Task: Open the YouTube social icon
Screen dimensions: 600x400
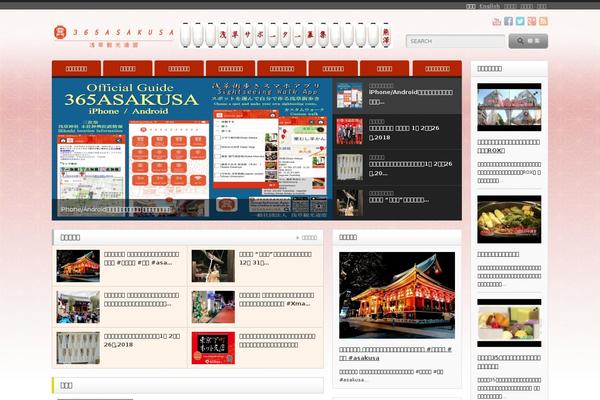Action: coord(497,21)
